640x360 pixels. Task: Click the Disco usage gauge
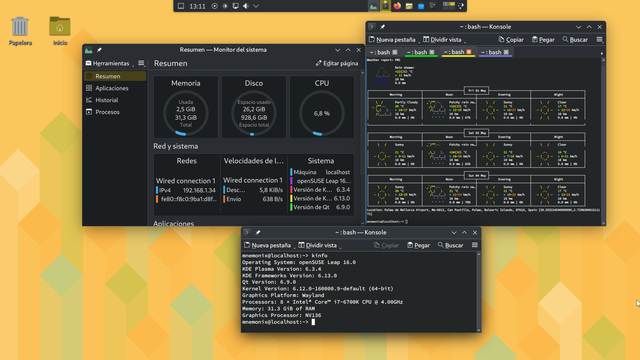254,113
